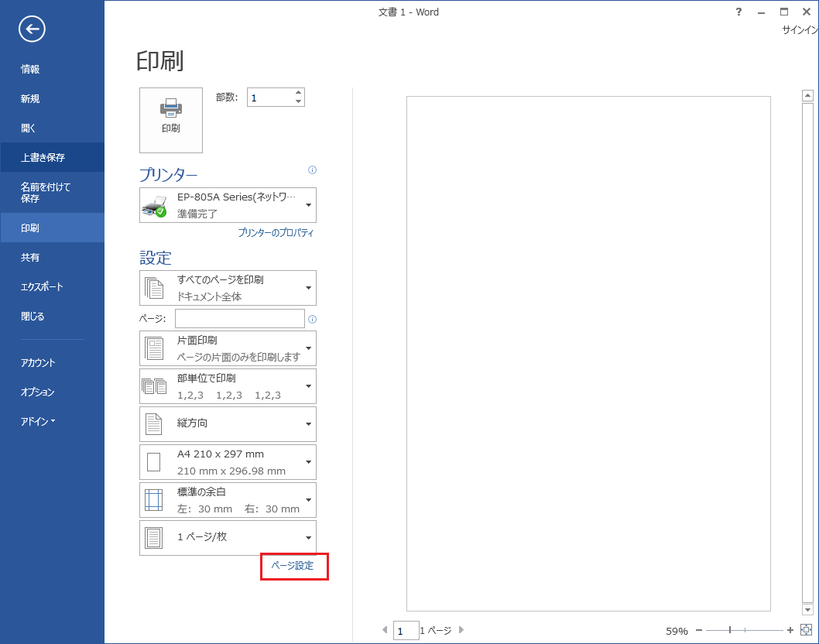The height and width of the screenshot is (644, 819).
Task: Click the Help question mark icon
Action: click(x=738, y=12)
